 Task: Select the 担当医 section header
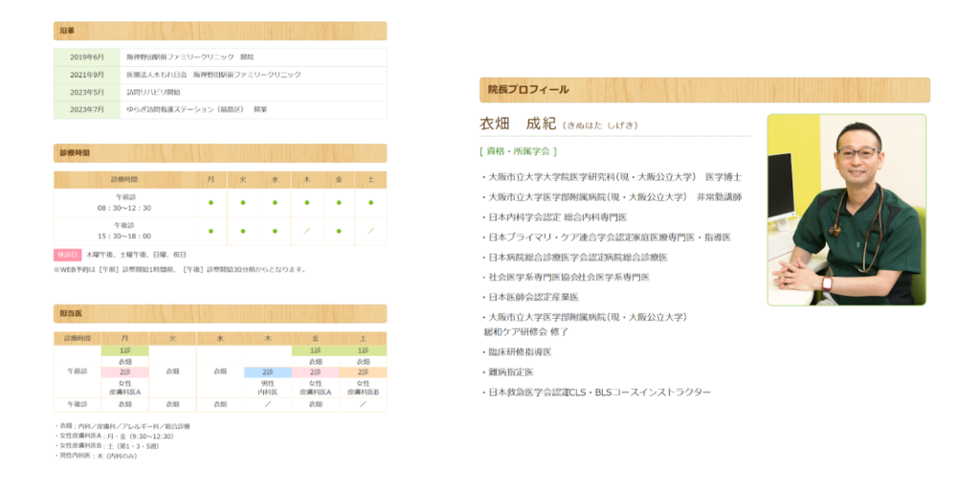pyautogui.click(x=220, y=313)
